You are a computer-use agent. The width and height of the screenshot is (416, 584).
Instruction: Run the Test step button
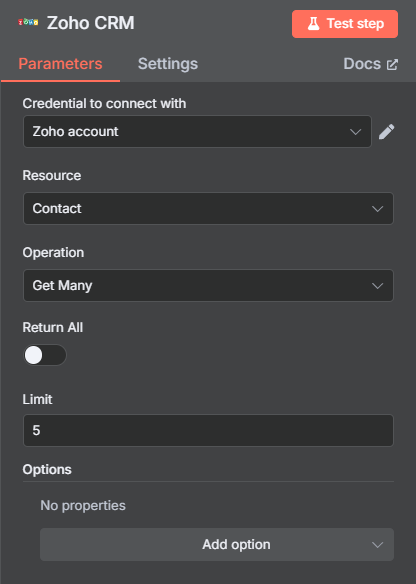click(345, 24)
